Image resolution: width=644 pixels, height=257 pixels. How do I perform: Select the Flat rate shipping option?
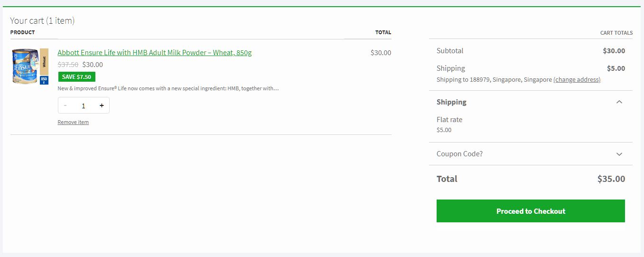click(x=449, y=120)
